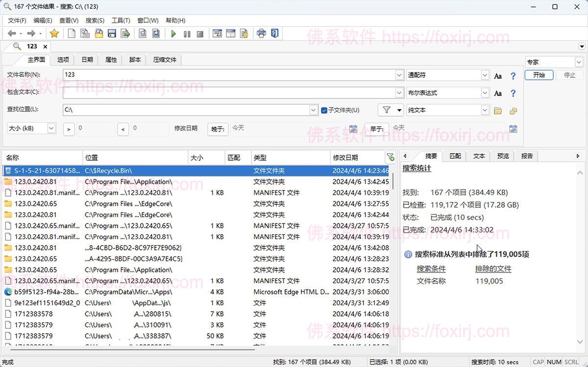588x367 pixels.
Task: Open the help documentation icon
Action: tap(275, 33)
